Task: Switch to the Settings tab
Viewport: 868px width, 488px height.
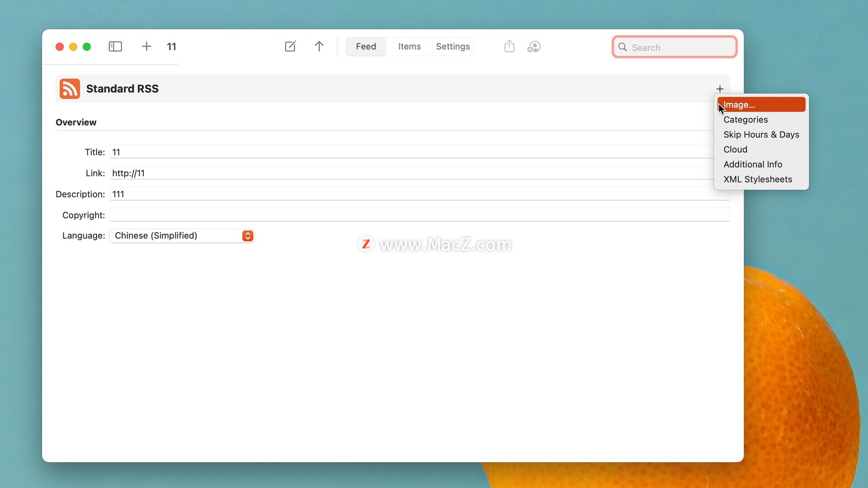Action: tap(453, 47)
